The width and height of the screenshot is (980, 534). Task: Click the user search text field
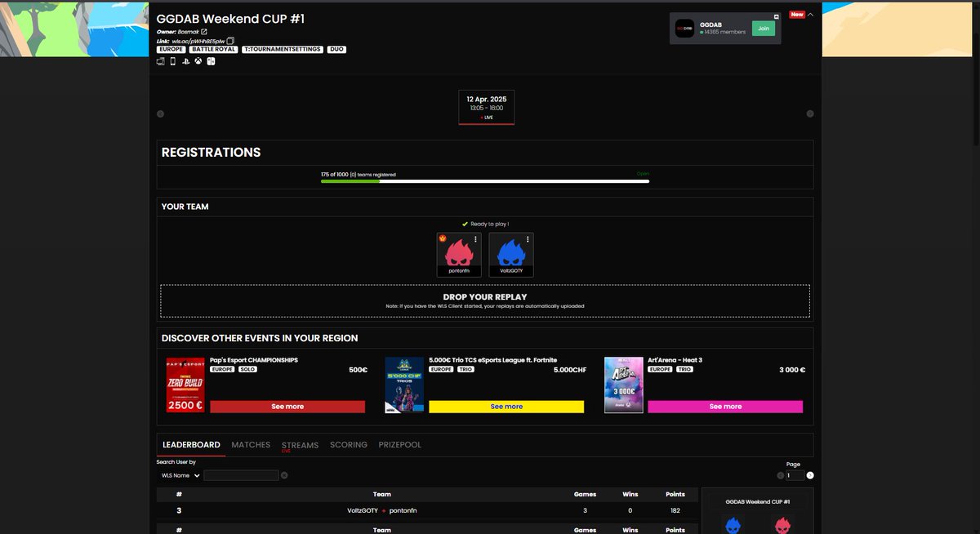(x=241, y=475)
